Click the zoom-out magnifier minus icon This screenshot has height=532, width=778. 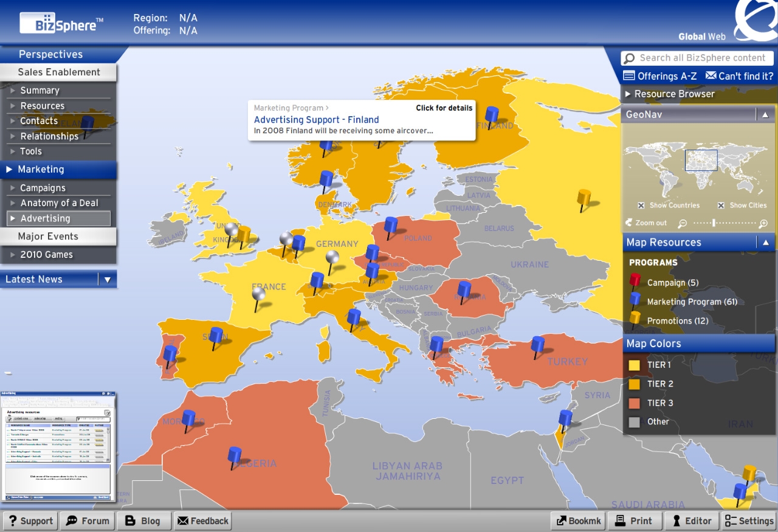click(683, 223)
